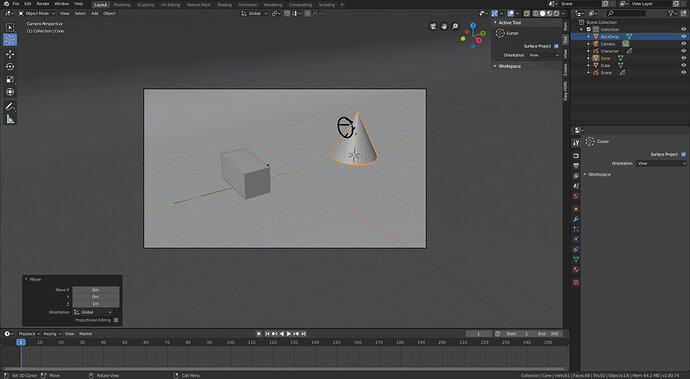Select the Scale tool in the toolbar
The height and width of the screenshot is (379, 690).
[x=10, y=79]
